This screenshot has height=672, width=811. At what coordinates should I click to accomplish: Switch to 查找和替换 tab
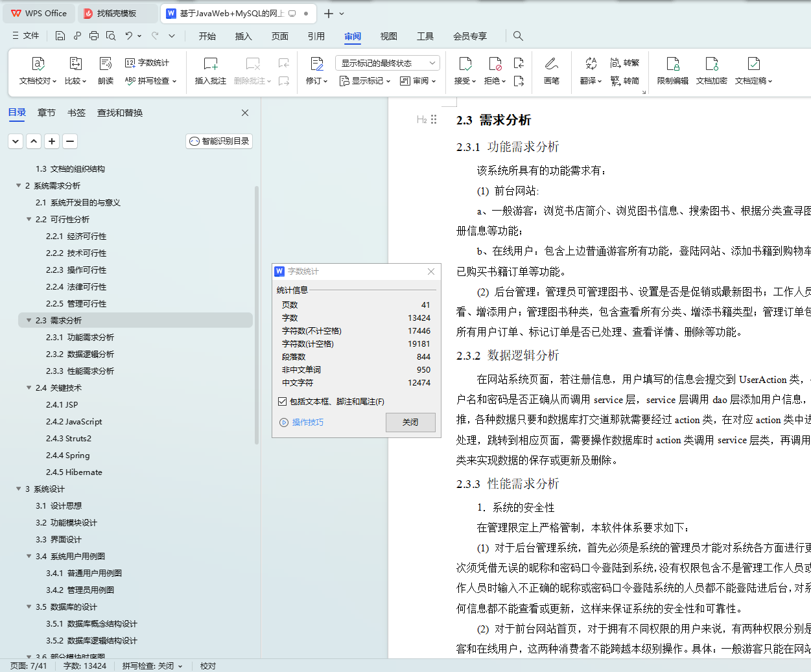(x=120, y=113)
